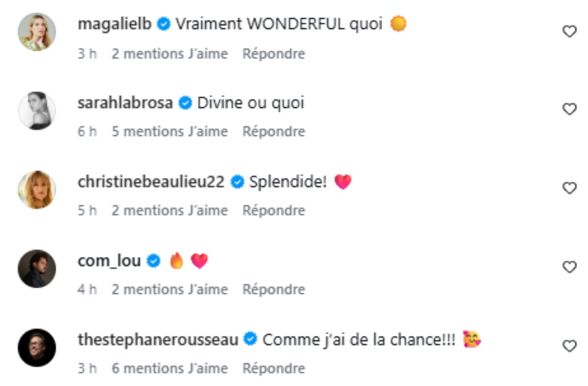Click thestephanerousseau's verified badge
Viewport: 588px width, 386px height.
250,338
